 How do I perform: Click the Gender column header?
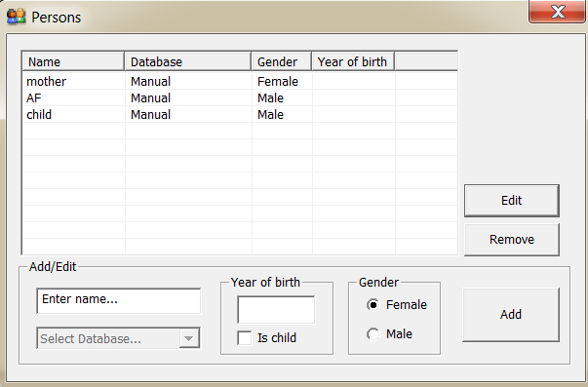(282, 61)
